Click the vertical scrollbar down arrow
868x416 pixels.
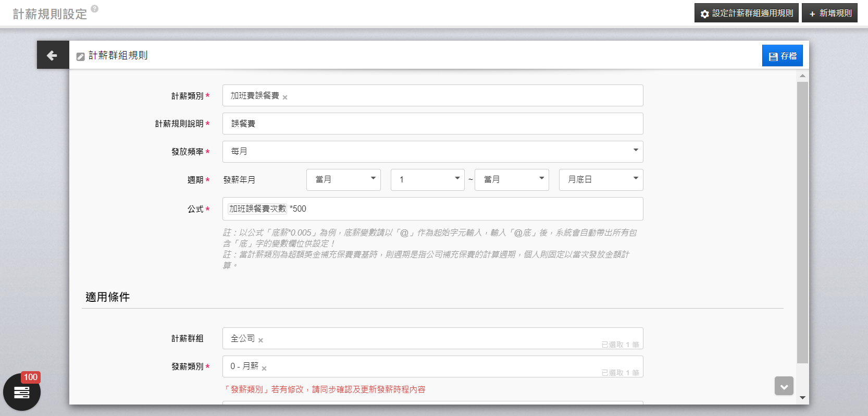(802, 398)
